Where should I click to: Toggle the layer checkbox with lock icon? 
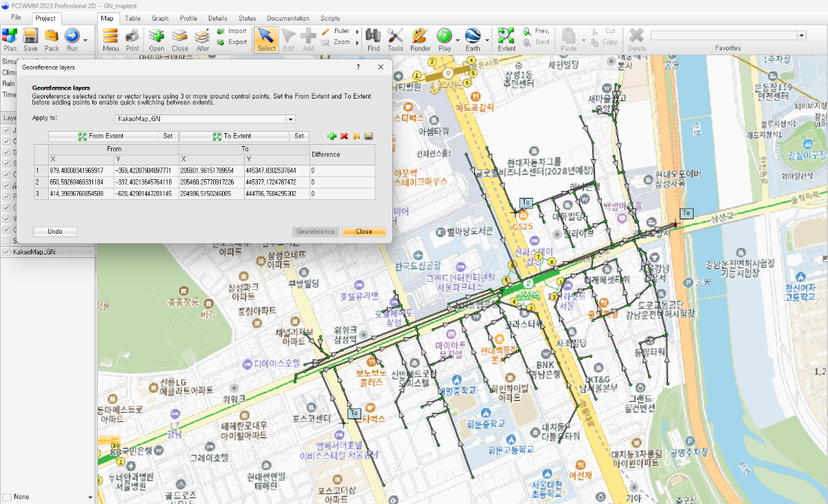point(7,185)
